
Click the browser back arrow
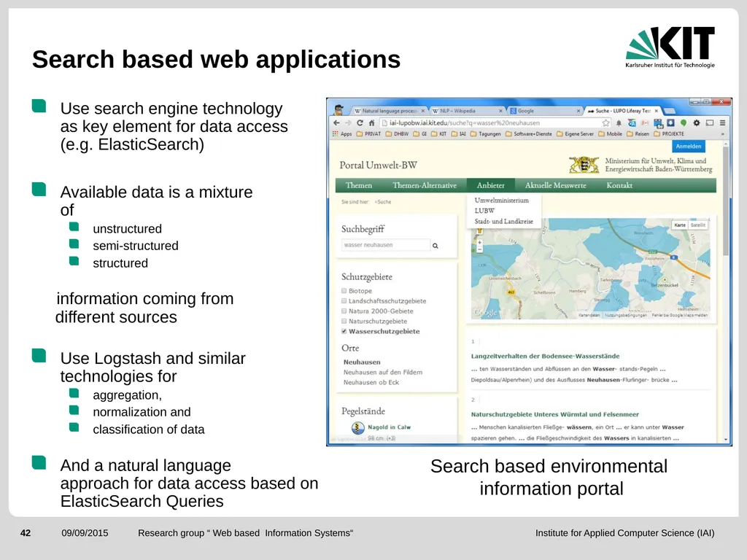pos(336,122)
